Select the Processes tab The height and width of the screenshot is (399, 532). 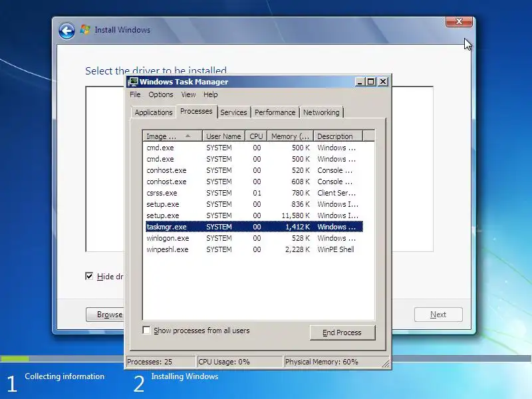pyautogui.click(x=196, y=111)
